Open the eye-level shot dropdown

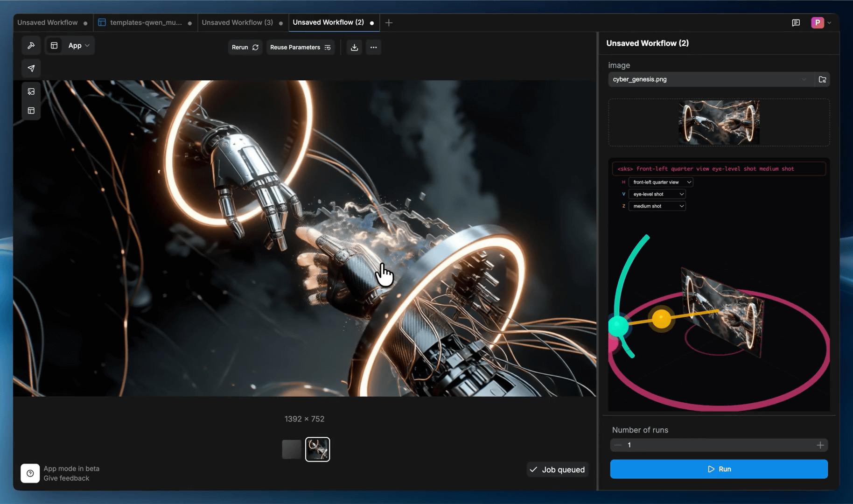pos(657,194)
